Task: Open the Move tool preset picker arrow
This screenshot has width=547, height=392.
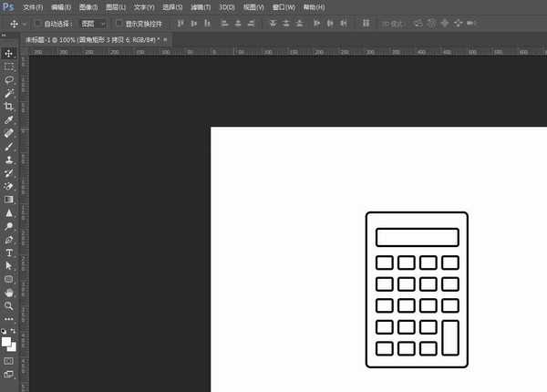Action: click(x=25, y=23)
